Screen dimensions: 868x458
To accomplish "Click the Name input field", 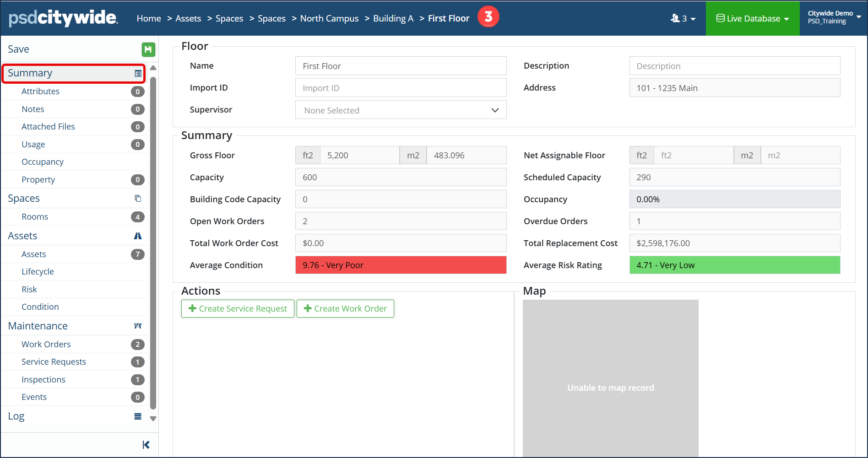I will coord(401,66).
